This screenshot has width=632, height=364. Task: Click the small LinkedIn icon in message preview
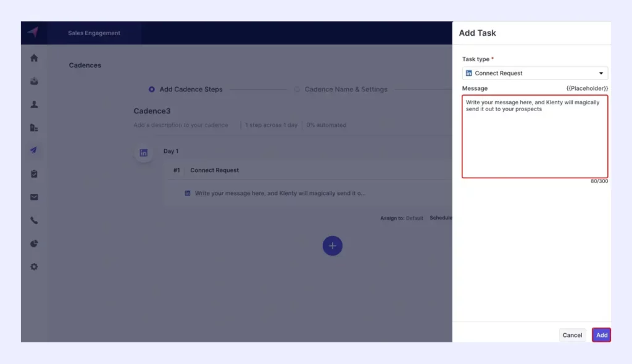tap(188, 194)
